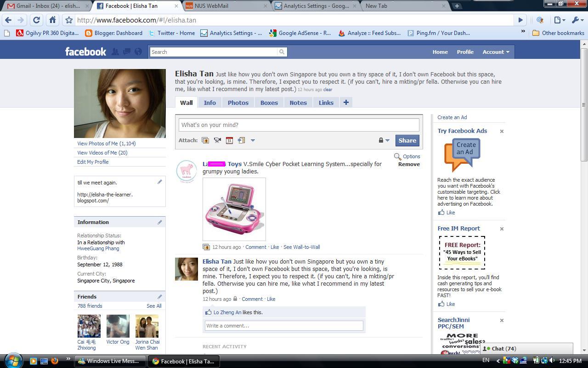This screenshot has width=588, height=368.
Task: Reload the page with the refresh icon
Action: click(x=36, y=20)
